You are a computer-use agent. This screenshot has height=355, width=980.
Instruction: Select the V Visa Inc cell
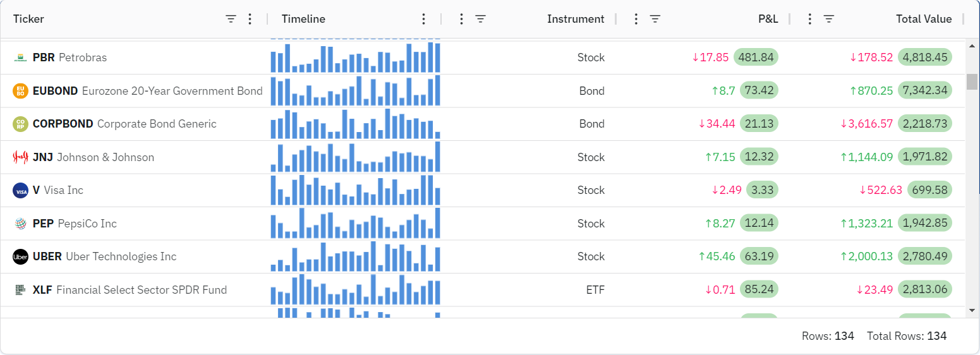(133, 190)
